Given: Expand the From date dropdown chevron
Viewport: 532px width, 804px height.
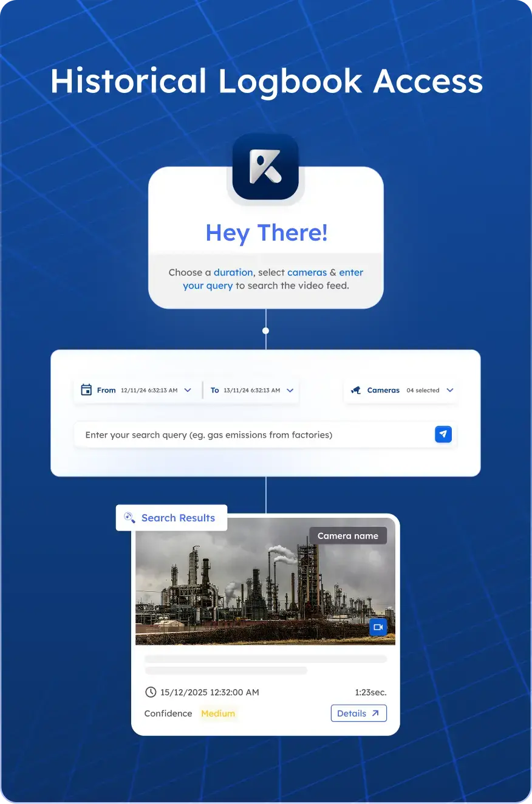Looking at the screenshot, I should click(x=188, y=390).
